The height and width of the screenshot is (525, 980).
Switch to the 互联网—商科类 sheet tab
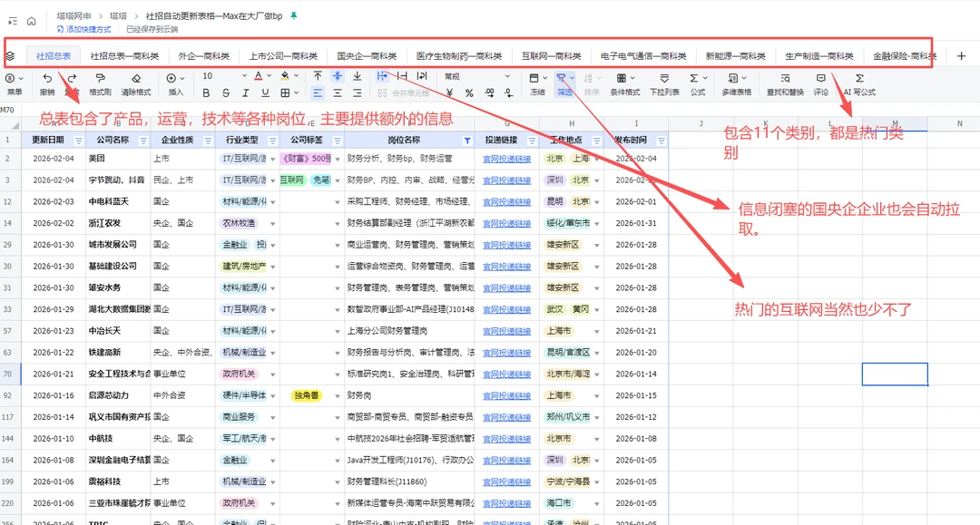click(x=551, y=56)
